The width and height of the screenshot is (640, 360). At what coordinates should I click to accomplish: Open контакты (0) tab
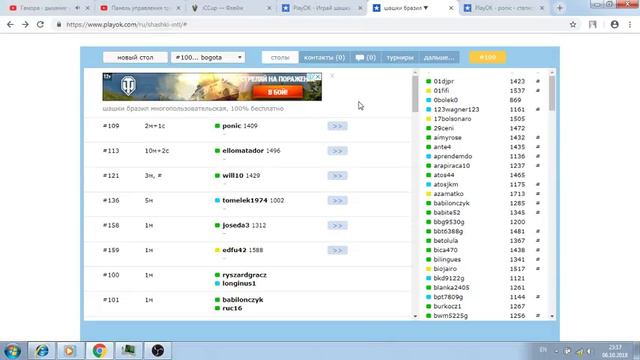point(324,58)
